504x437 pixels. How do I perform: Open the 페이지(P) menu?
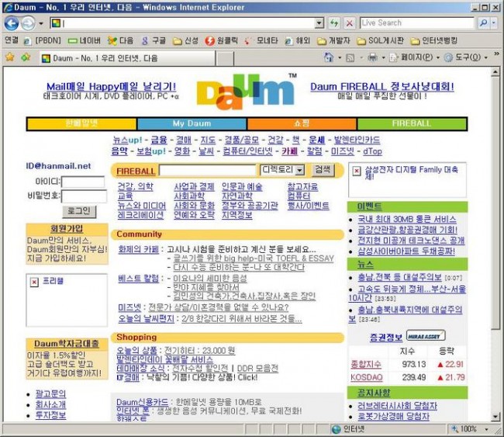pos(414,58)
